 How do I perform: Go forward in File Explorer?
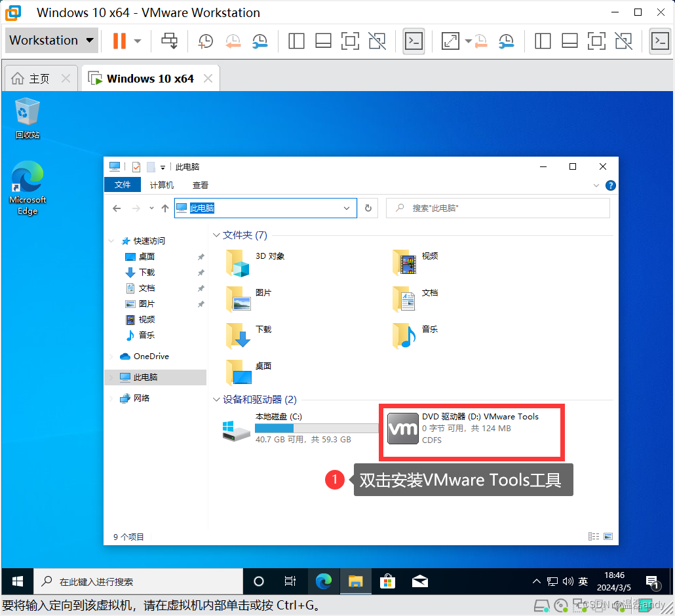click(136, 208)
